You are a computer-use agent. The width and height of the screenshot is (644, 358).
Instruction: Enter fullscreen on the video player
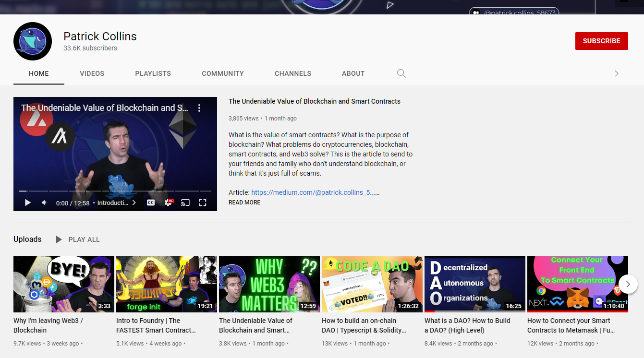point(203,203)
